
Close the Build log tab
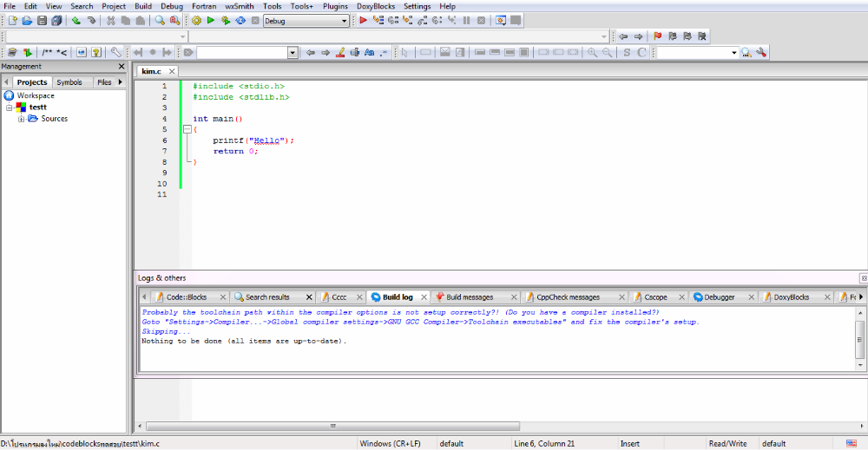click(x=424, y=297)
